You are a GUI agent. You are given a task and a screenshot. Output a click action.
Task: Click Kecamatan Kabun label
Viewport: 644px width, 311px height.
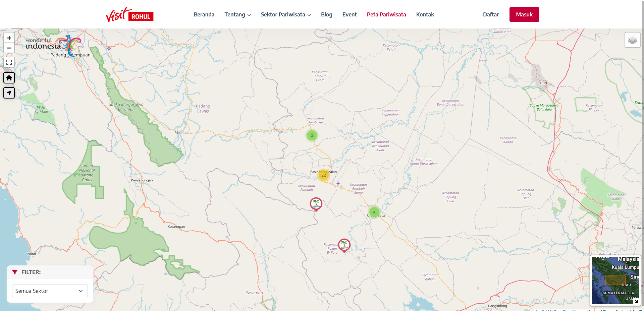(x=430, y=277)
